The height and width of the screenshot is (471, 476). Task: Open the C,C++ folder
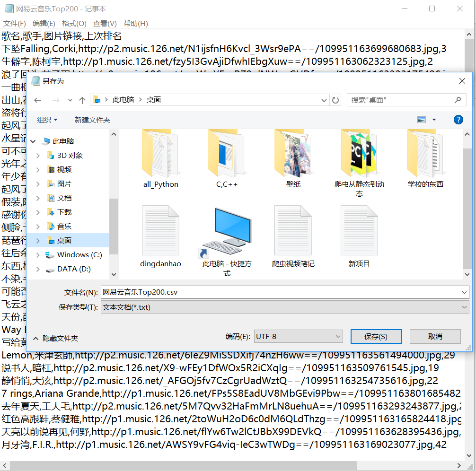point(227,158)
